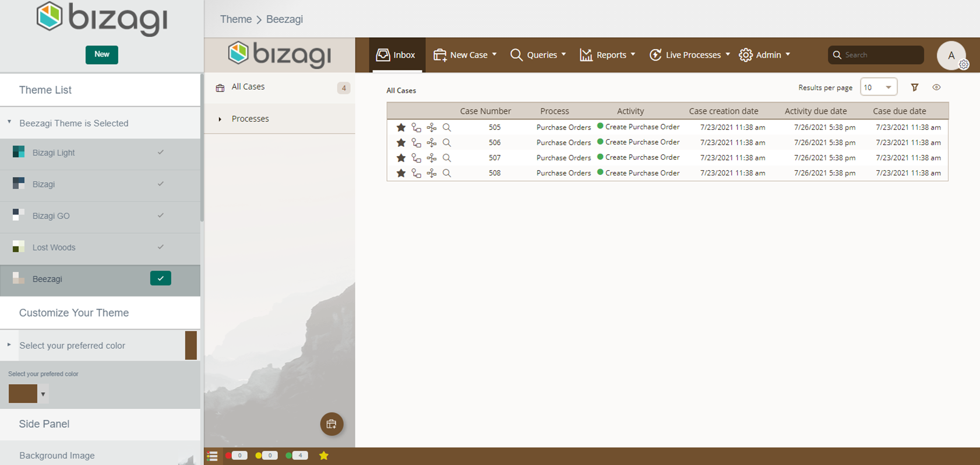This screenshot has width=980, height=465.
Task: Open the color picker dropdown arrow
Action: point(43,394)
